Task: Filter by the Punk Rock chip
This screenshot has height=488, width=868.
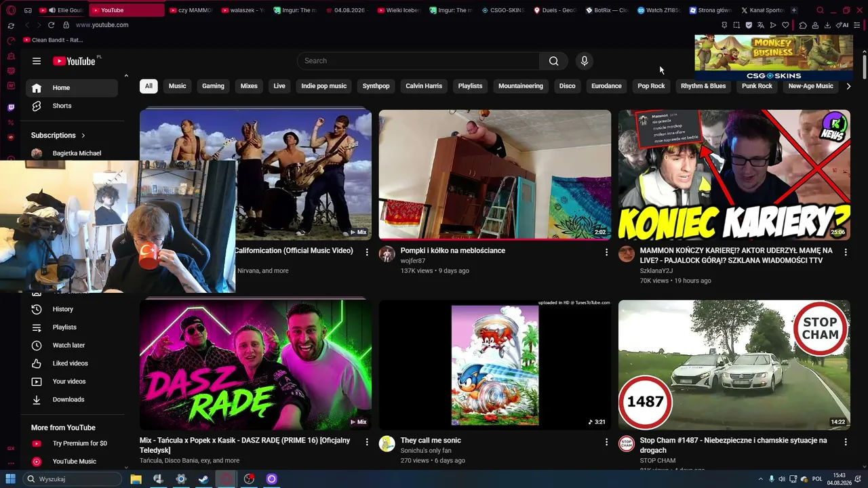Action: pyautogui.click(x=757, y=86)
